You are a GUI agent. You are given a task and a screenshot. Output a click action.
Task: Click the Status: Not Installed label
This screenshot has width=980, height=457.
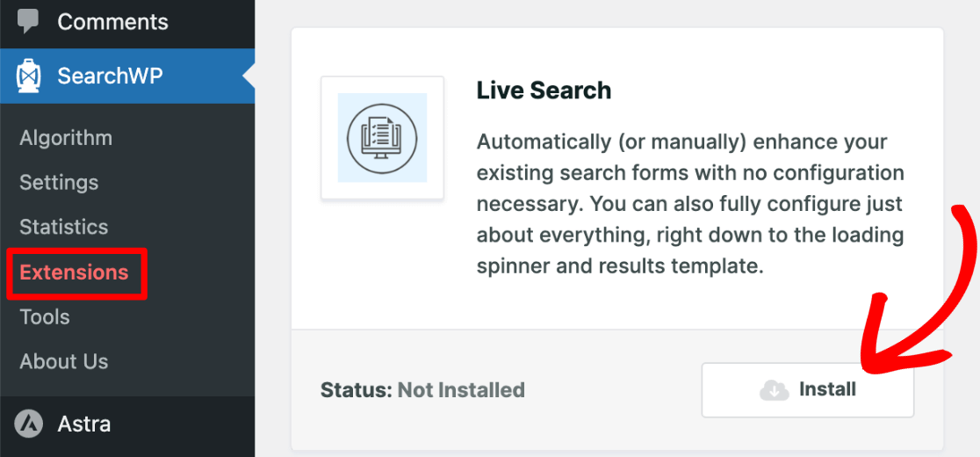(x=422, y=390)
